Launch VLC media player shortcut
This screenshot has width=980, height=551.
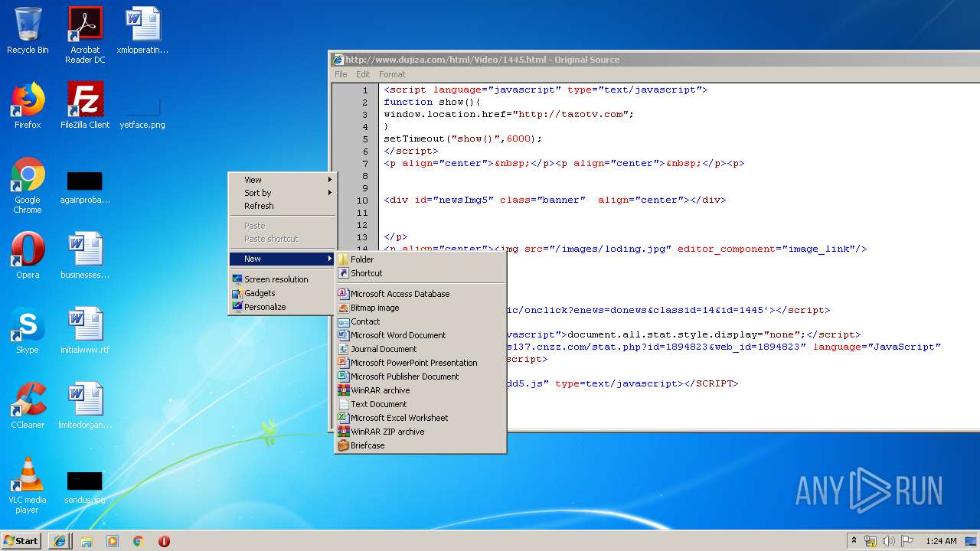click(x=28, y=485)
